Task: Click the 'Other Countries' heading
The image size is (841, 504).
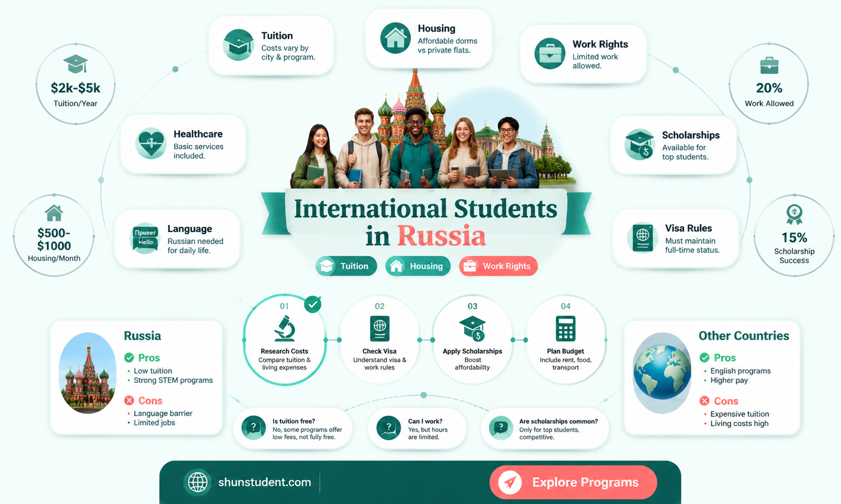Action: pyautogui.click(x=744, y=336)
